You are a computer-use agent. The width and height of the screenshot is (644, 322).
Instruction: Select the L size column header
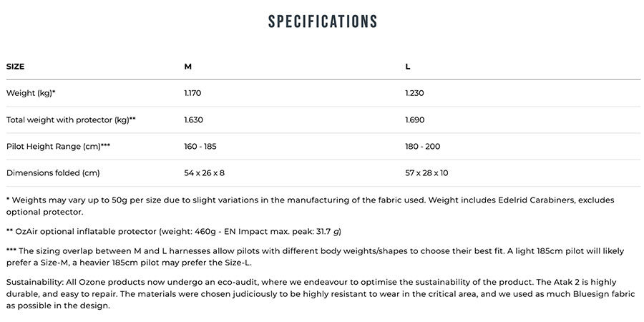[408, 67]
